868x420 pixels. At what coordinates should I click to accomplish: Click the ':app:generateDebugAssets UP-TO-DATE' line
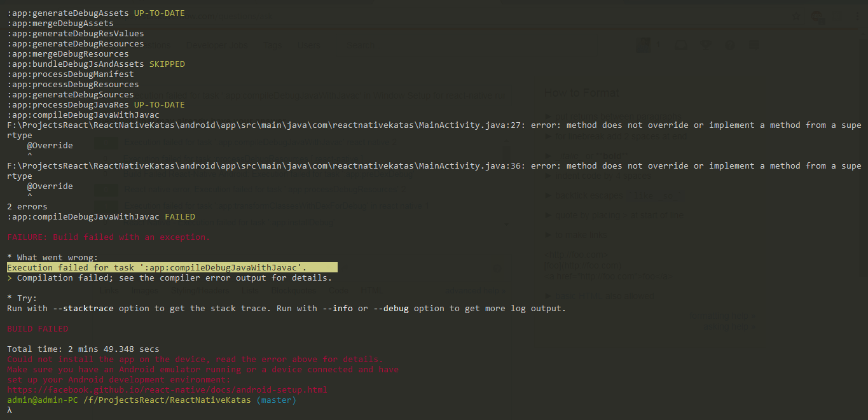(x=96, y=13)
